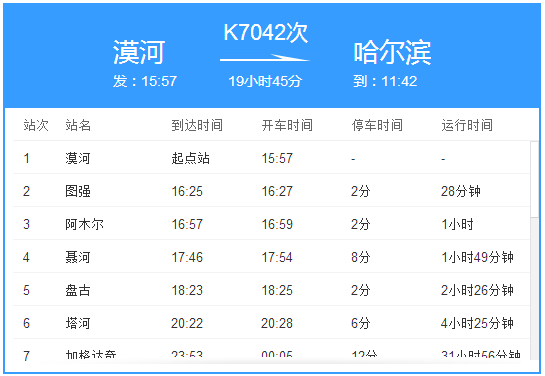Viewport: 545px width, 376px height.
Task: Select station 盘古 in row 5
Action: [78, 291]
